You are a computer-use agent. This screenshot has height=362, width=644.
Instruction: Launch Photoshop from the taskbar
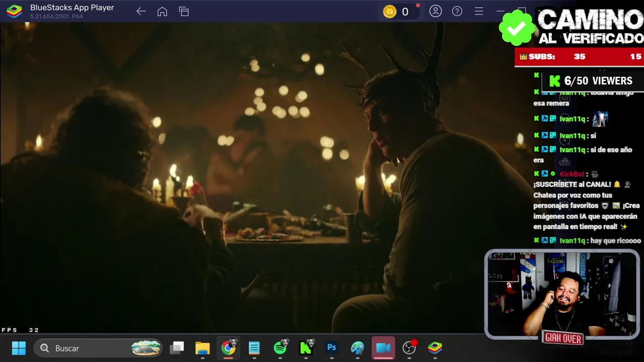pos(332,348)
